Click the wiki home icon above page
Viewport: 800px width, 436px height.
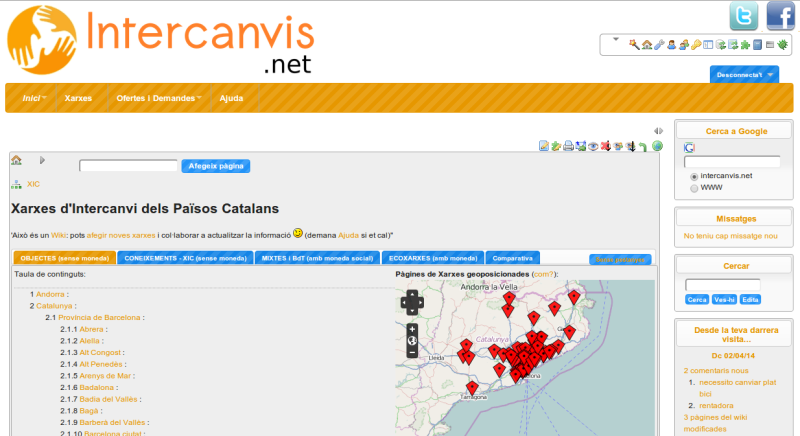(17, 160)
